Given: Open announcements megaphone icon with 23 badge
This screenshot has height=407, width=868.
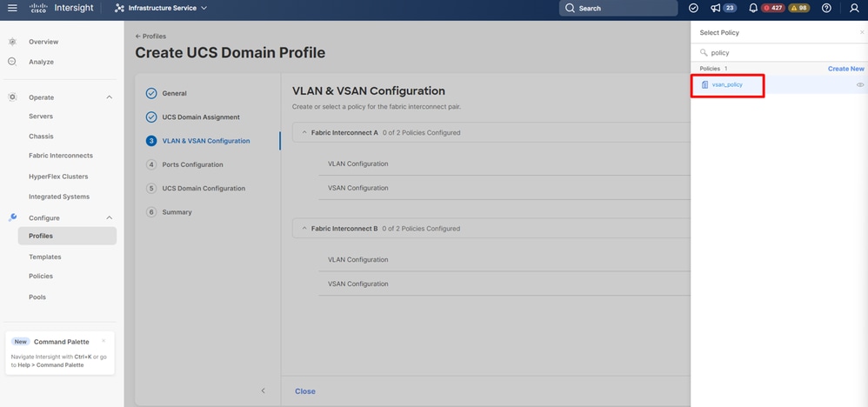Looking at the screenshot, I should click(x=716, y=8).
